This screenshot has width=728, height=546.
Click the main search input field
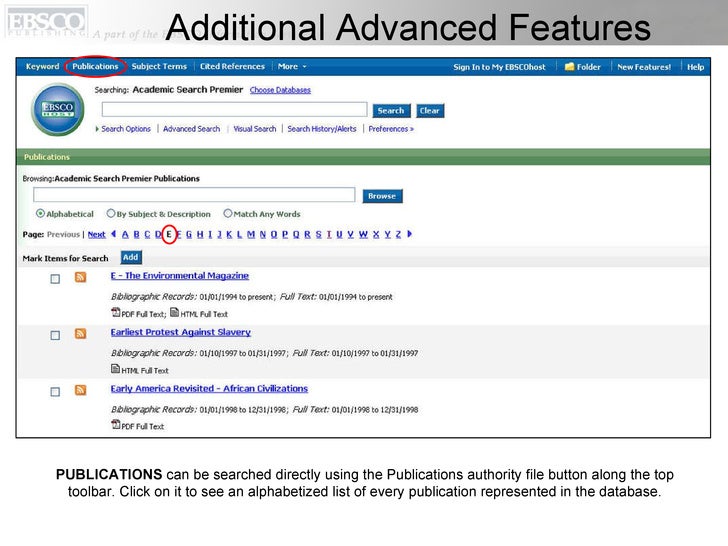(234, 110)
